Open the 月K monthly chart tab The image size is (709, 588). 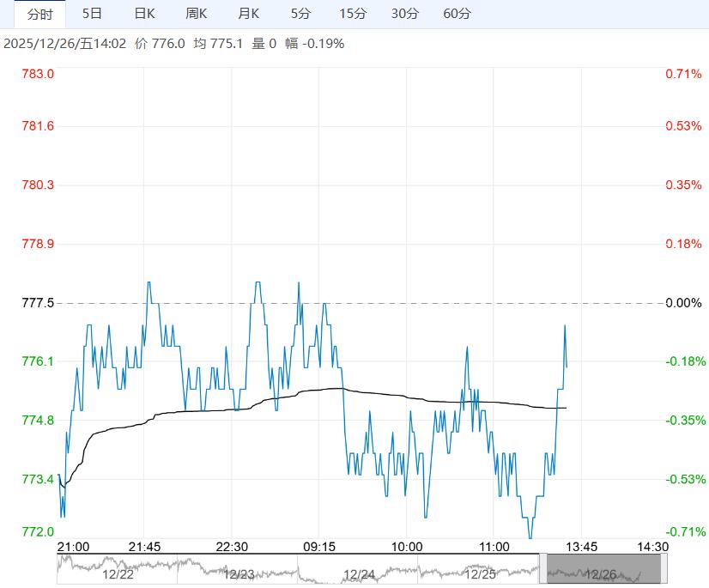248,14
